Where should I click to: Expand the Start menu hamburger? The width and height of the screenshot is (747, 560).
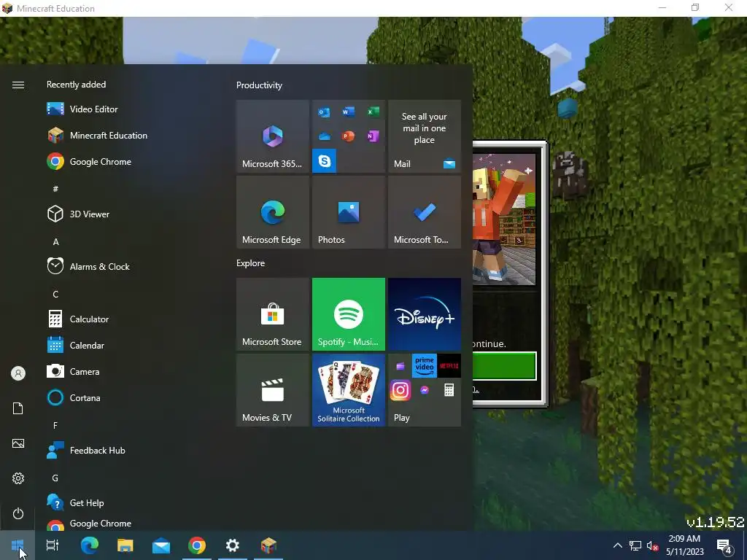pyautogui.click(x=18, y=85)
